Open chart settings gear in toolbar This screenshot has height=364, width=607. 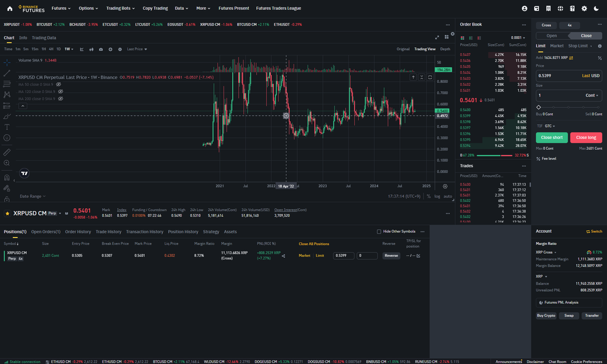[120, 49]
